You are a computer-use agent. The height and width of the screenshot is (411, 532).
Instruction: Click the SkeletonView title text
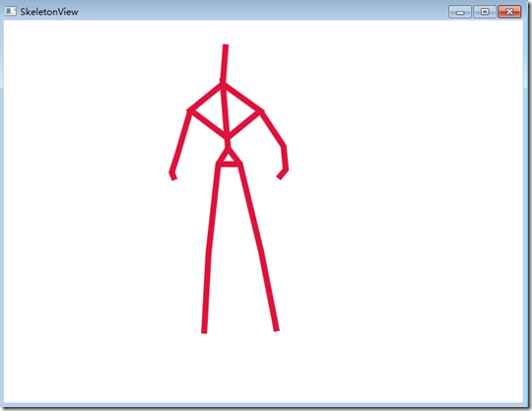(x=49, y=12)
